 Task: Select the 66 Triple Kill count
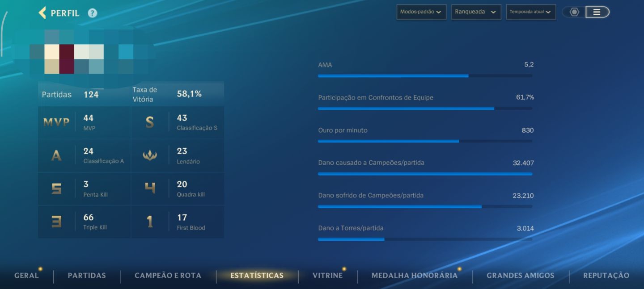89,217
